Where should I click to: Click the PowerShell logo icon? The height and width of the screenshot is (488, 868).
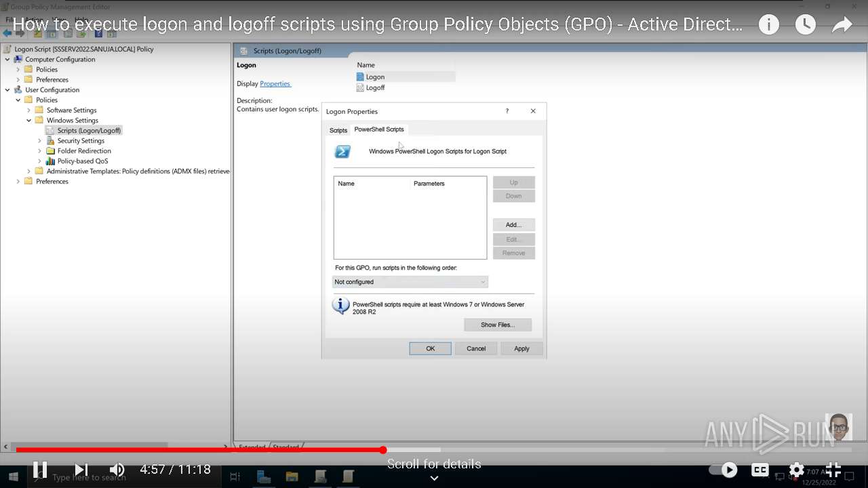point(343,152)
